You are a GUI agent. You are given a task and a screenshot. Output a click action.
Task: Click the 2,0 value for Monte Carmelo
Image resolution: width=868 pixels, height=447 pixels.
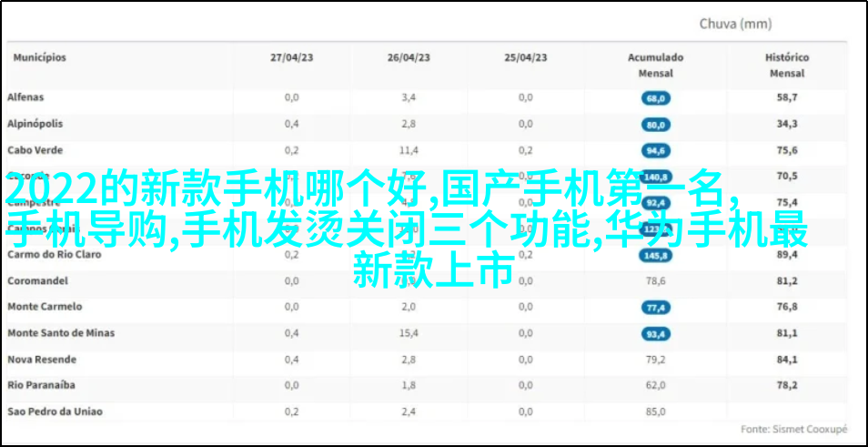pyautogui.click(x=409, y=307)
